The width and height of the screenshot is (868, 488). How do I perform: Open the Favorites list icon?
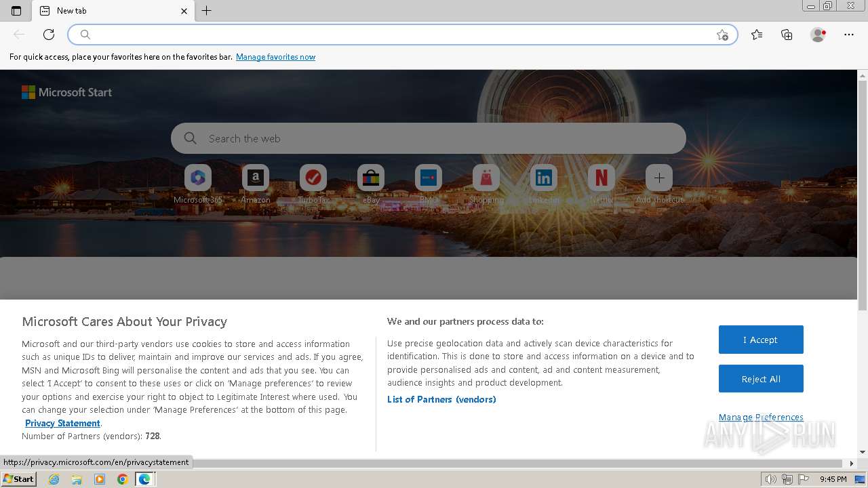(x=757, y=35)
